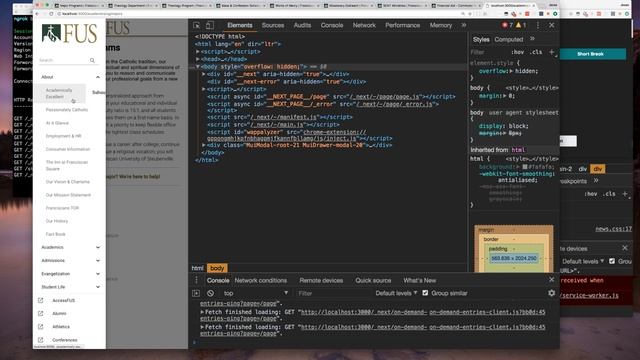This screenshot has width=640, height=360.
Task: Click the #fafafa background color swatch
Action: click(x=525, y=167)
